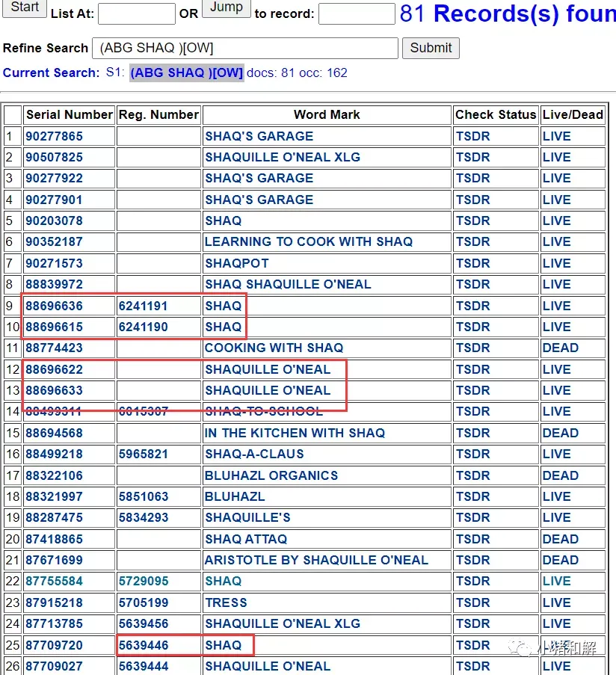Screen dimensions: 616x675
Task: Open serial number 87709720
Action: click(55, 645)
